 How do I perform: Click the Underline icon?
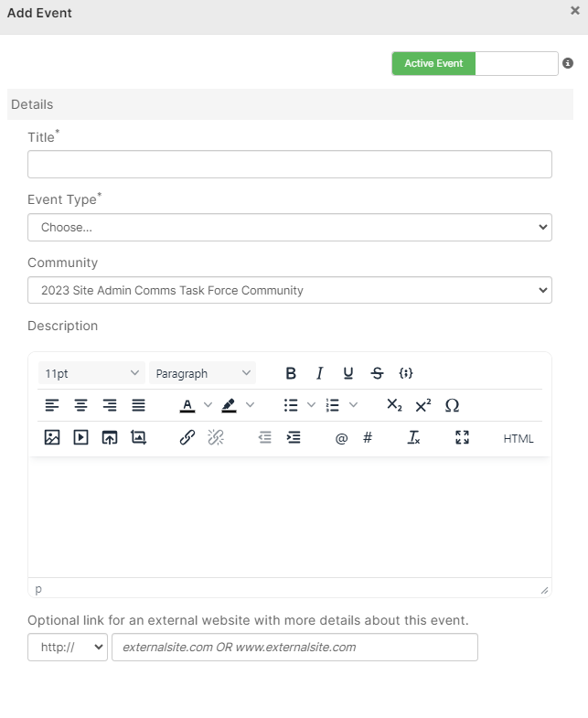click(348, 373)
